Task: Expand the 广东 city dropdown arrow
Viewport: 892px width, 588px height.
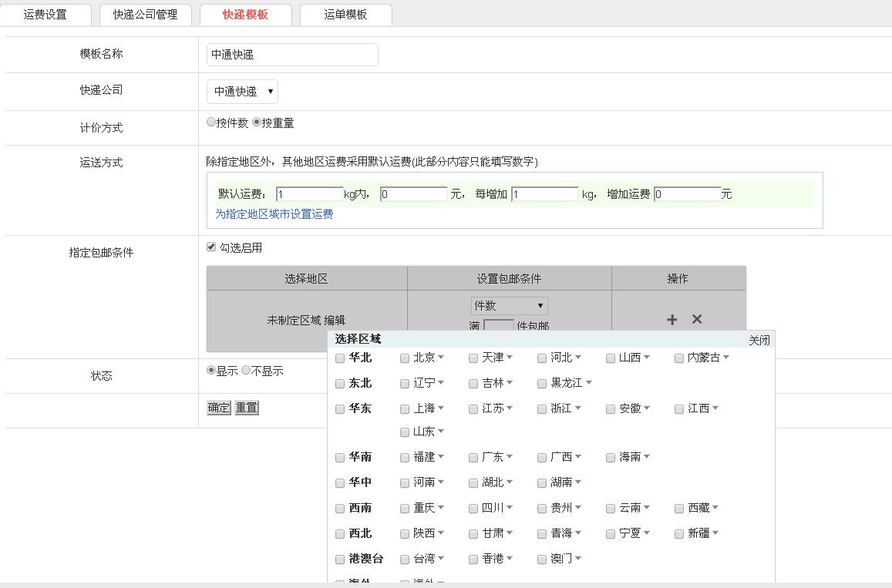Action: coord(510,457)
